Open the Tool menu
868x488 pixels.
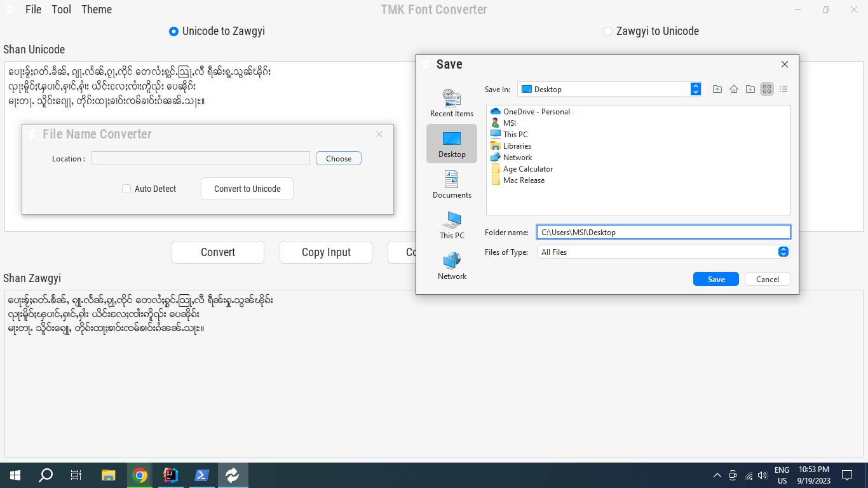coord(61,9)
